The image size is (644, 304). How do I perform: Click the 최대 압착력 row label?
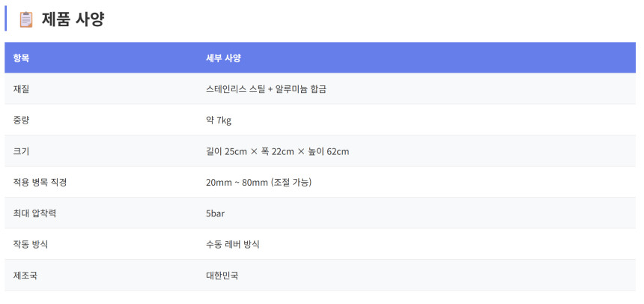coord(34,213)
